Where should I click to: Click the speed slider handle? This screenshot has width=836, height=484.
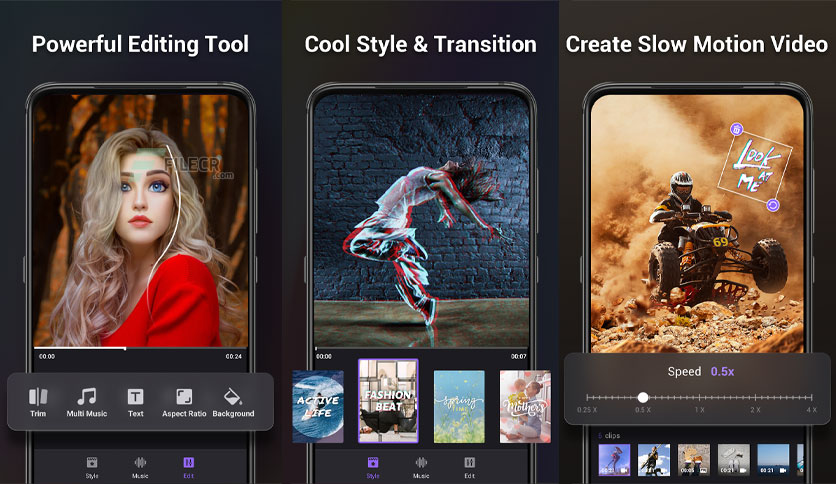tap(643, 397)
